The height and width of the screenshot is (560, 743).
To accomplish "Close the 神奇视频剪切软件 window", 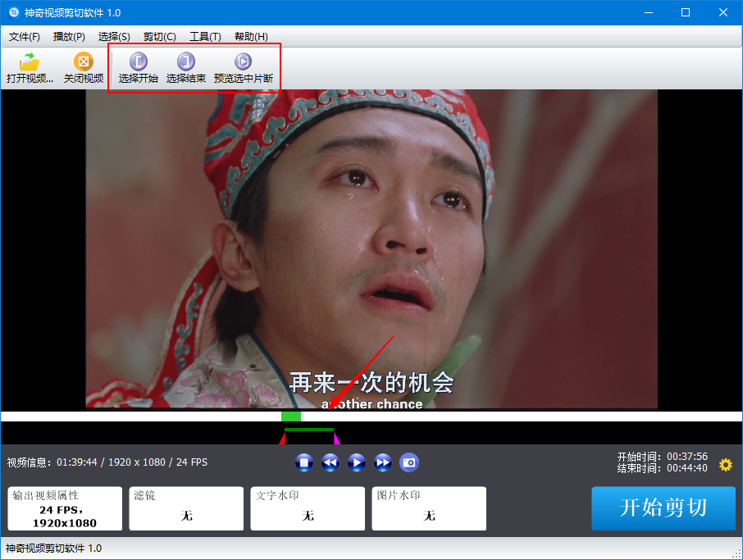I will [x=723, y=12].
